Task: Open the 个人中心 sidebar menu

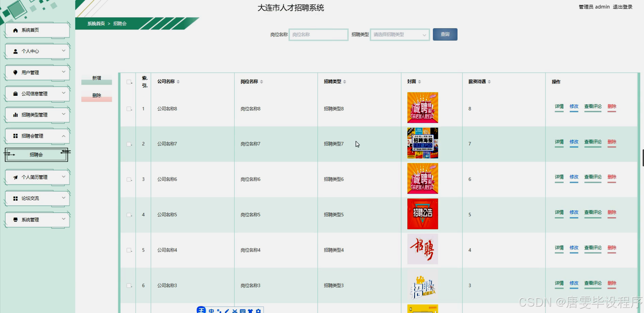Action: pyautogui.click(x=37, y=51)
